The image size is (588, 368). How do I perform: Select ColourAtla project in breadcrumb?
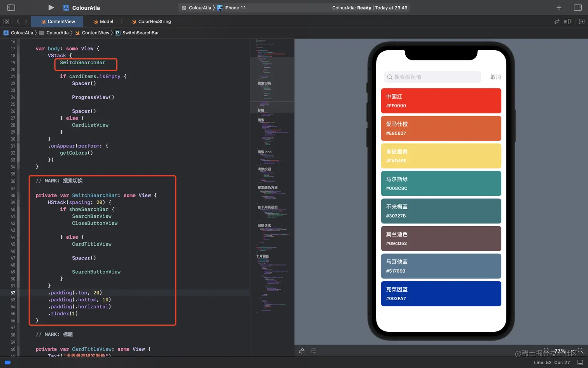[x=18, y=33]
